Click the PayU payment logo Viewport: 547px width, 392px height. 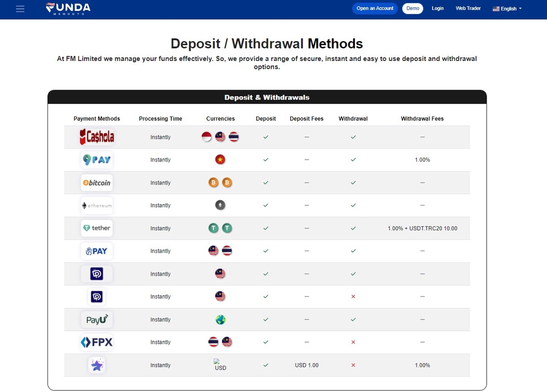coord(96,320)
